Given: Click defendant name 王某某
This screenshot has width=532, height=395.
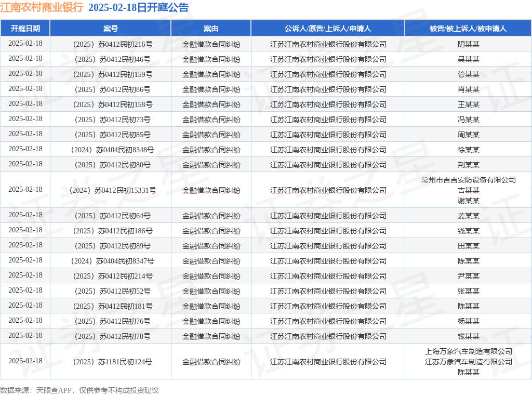Looking at the screenshot, I should 468,104.
